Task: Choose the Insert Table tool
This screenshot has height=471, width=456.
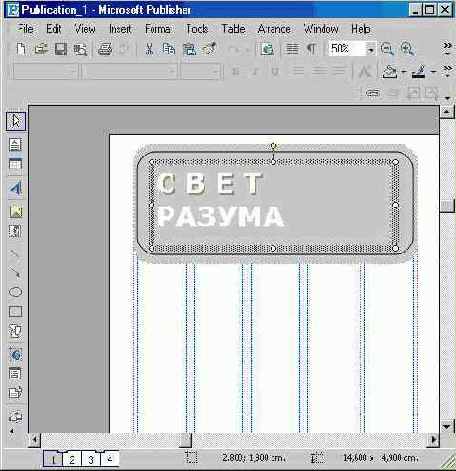Action: pyautogui.click(x=15, y=165)
